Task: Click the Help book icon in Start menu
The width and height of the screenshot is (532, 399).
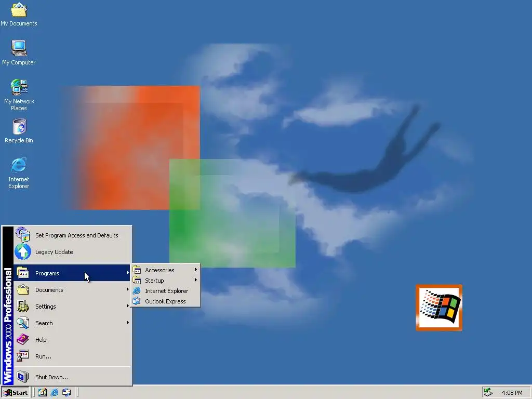Action: 23,339
